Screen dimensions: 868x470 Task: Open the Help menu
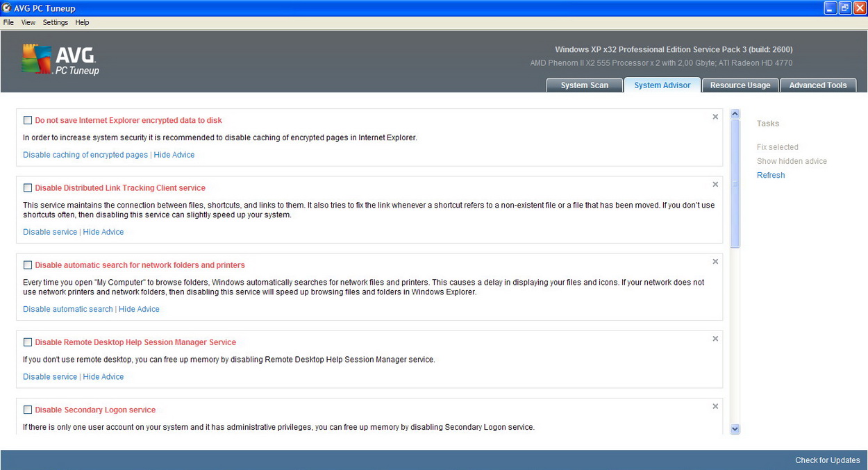coord(82,22)
